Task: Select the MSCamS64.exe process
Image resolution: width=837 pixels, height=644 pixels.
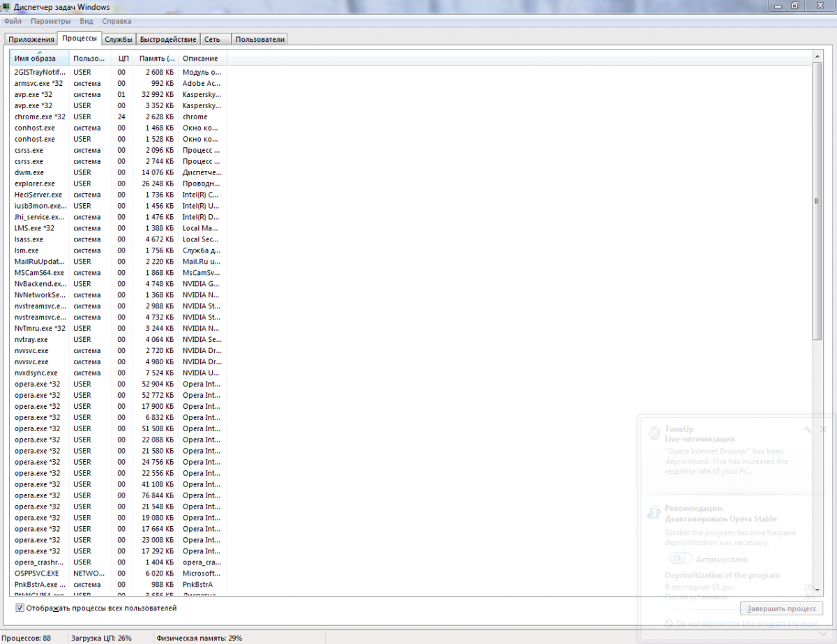Action: 119,273
